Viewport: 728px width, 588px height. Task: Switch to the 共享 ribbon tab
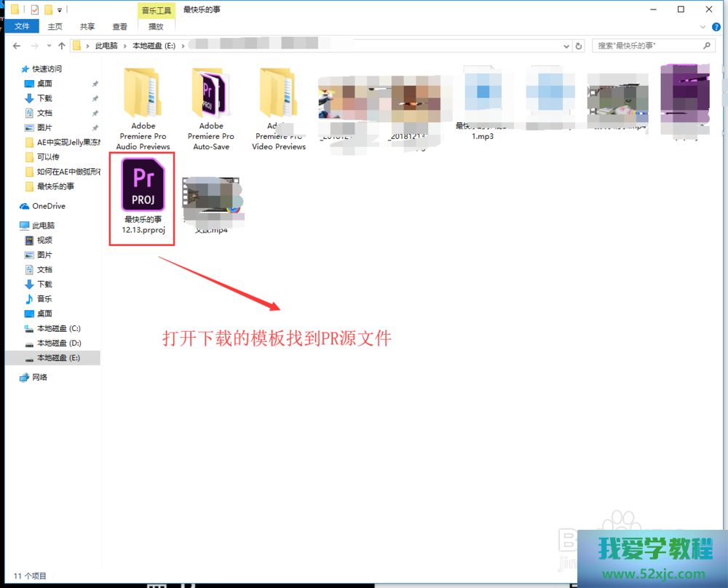pos(87,26)
